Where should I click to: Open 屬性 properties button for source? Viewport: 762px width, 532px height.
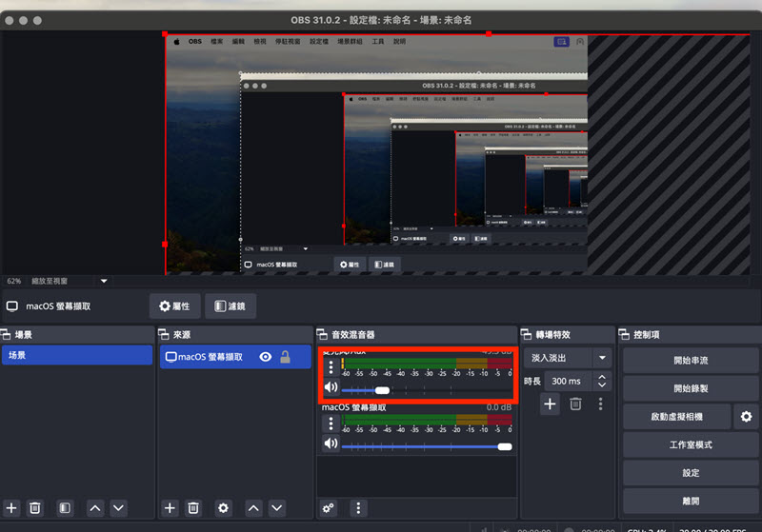(175, 305)
